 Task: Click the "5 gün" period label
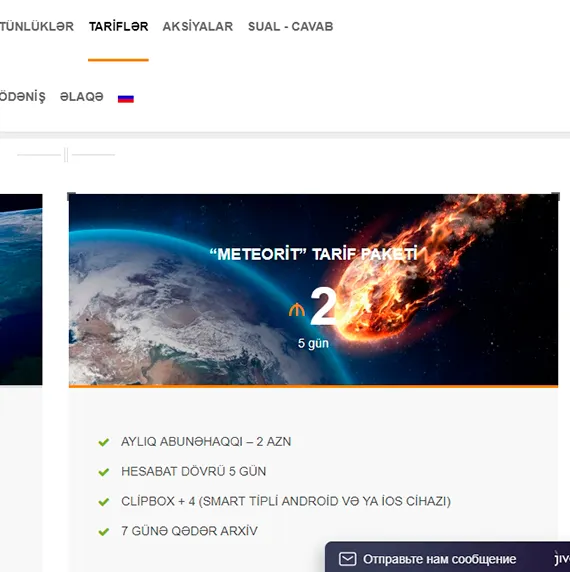coord(313,343)
